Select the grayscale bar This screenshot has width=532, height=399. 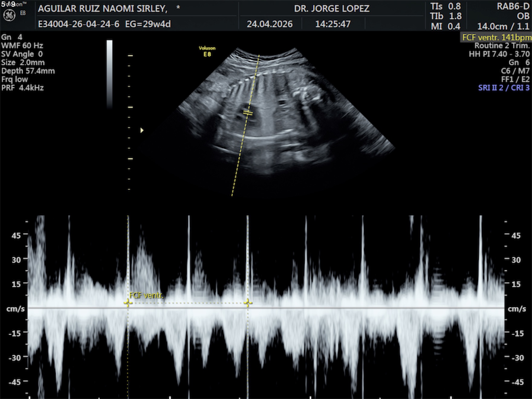click(109, 74)
